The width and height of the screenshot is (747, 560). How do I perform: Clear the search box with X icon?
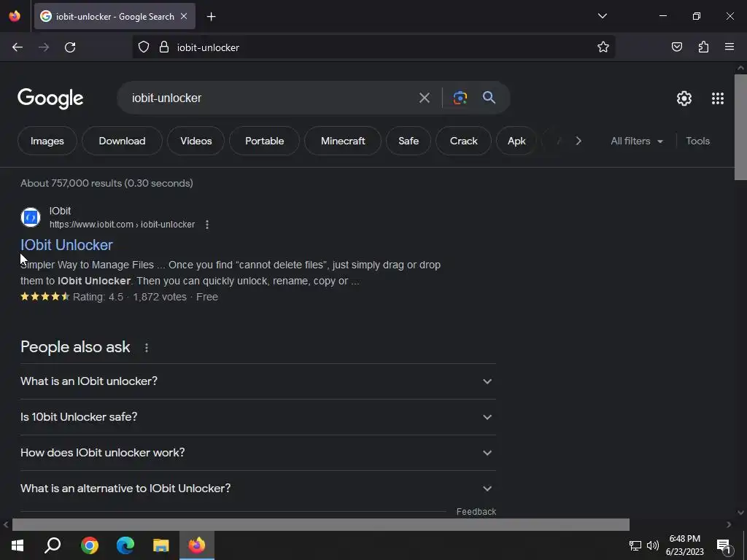424,98
